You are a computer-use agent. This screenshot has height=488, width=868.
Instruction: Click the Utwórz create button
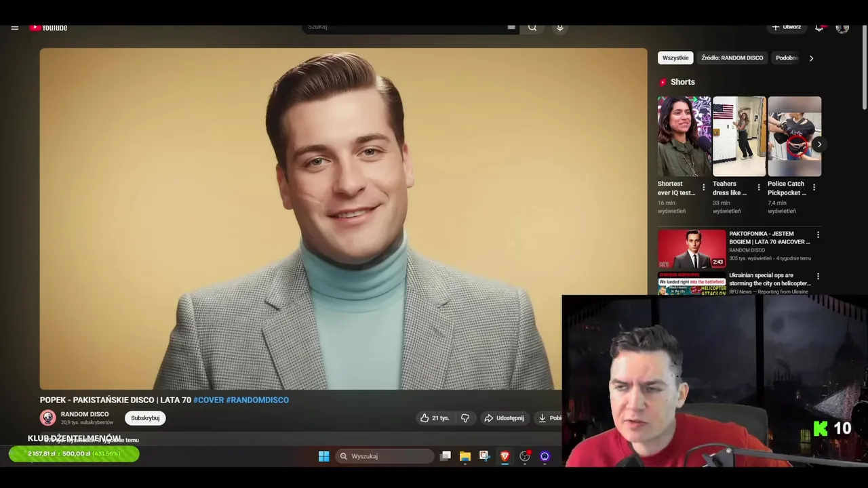(786, 27)
